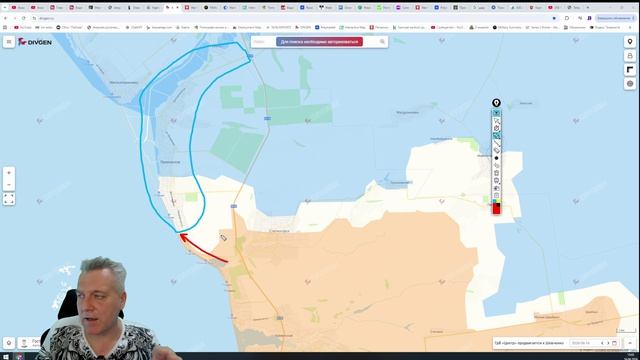Select the straight line drawing tool

tap(496, 143)
